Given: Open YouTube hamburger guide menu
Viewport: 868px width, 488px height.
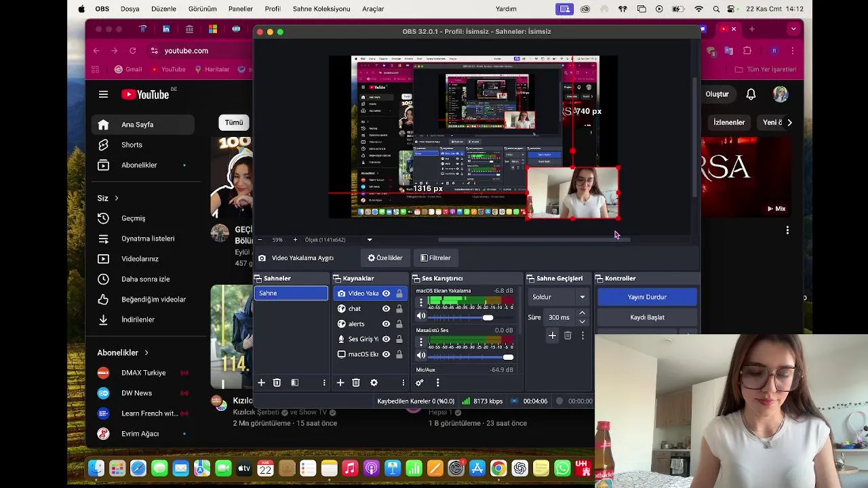Looking at the screenshot, I should point(103,95).
